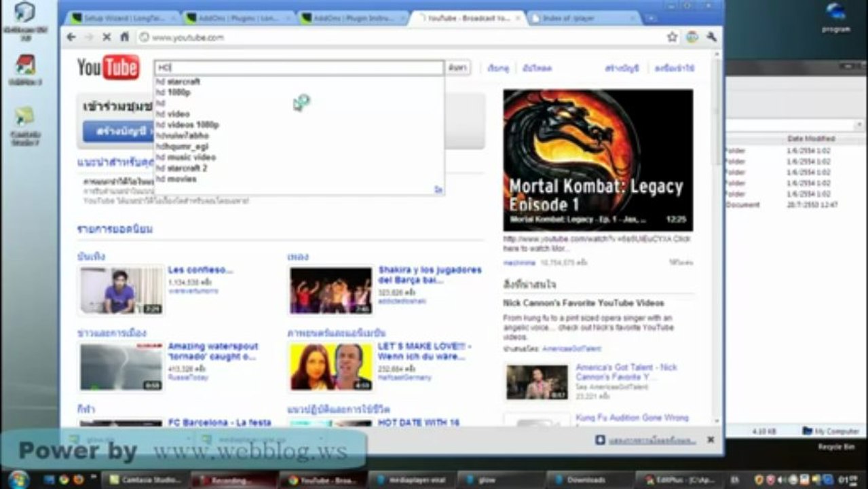Open the LET'S MAKE LOVE video thumbnail
The image size is (868, 489).
click(331, 367)
